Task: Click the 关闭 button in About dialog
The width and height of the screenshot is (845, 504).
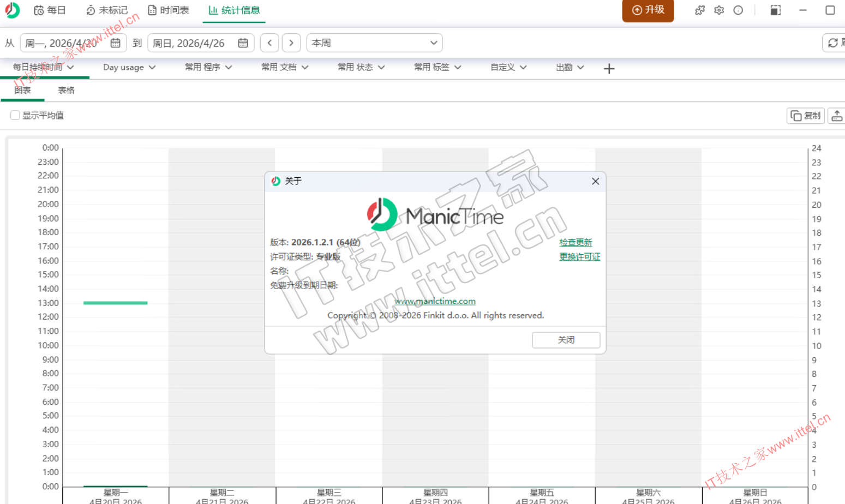Action: [x=566, y=340]
